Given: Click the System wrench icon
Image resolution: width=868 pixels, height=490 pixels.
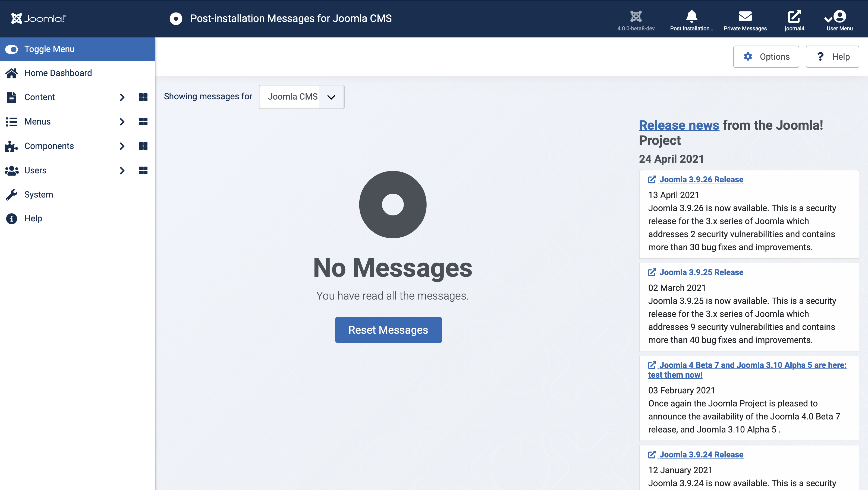Looking at the screenshot, I should pos(11,195).
